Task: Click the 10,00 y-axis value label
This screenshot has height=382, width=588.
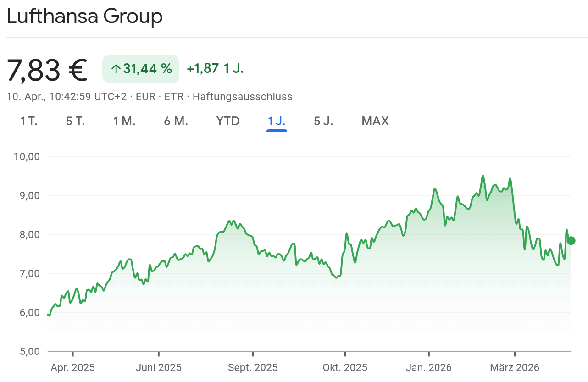Action: point(27,156)
